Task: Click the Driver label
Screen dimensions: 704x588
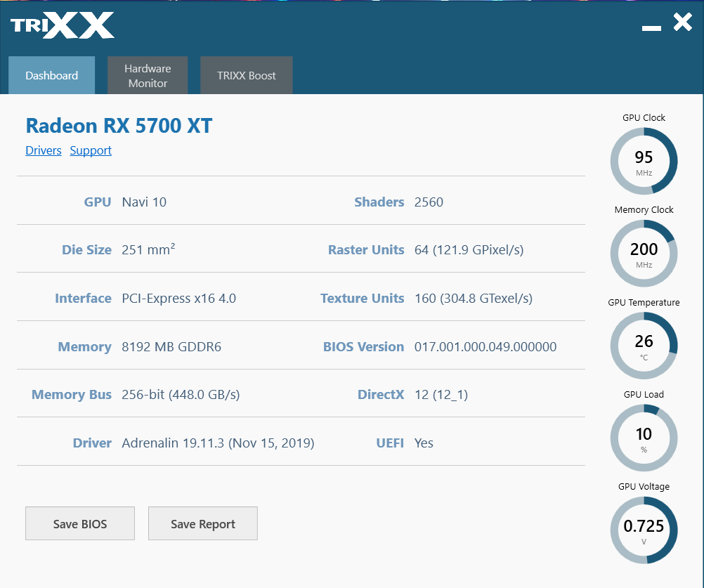Action: (92, 443)
